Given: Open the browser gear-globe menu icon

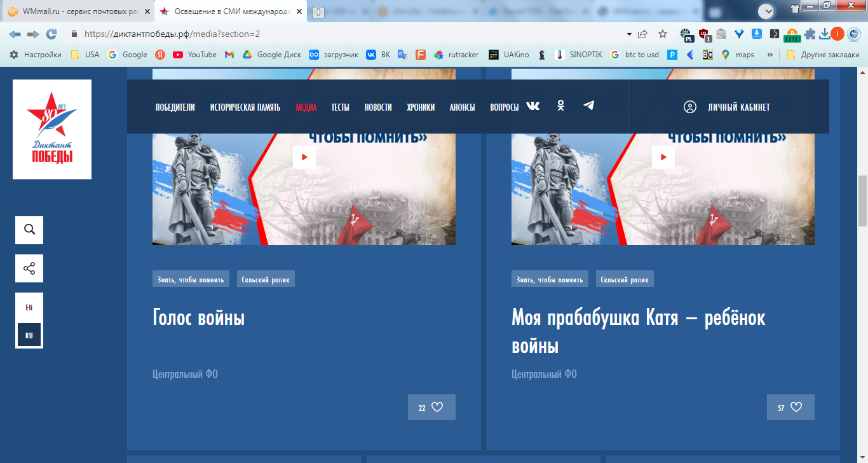Looking at the screenshot, I should coord(854,34).
